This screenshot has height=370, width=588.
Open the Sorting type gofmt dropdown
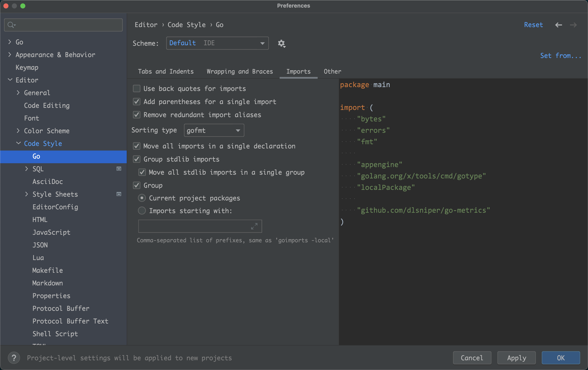point(214,130)
